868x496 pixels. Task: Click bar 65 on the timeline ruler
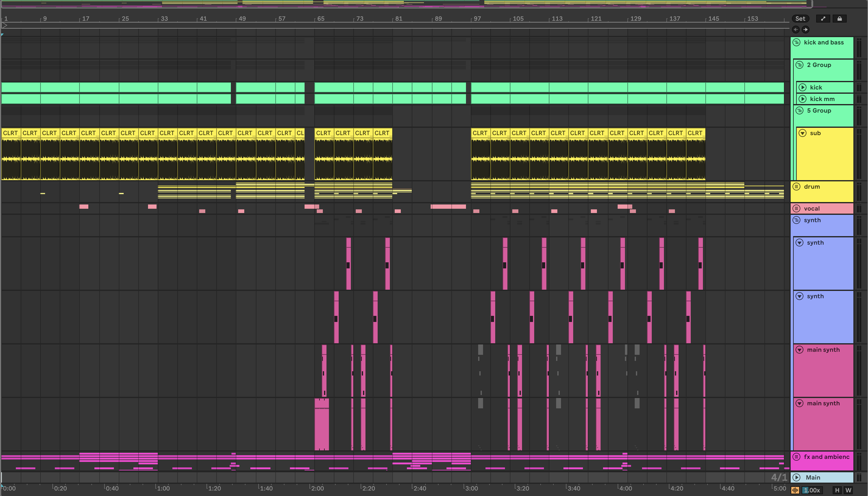tap(320, 19)
